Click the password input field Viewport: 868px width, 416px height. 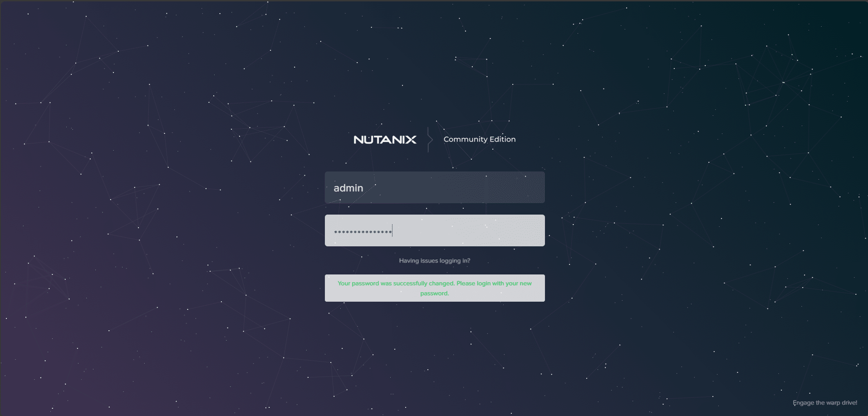tap(434, 230)
